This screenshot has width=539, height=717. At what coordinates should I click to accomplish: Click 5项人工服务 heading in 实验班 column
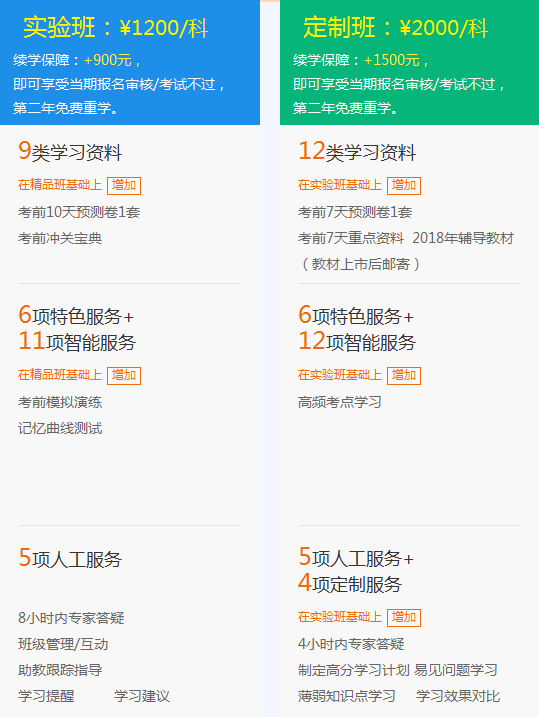[70, 558]
